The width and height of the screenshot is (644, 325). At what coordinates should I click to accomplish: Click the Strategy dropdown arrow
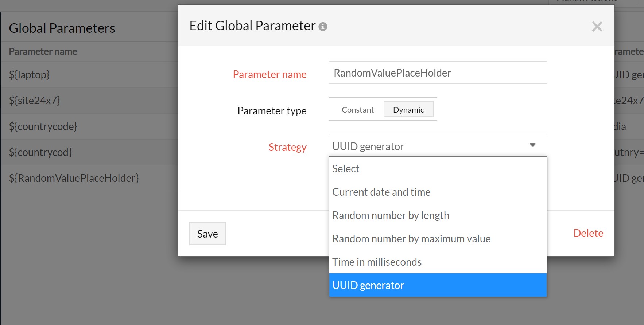click(532, 145)
